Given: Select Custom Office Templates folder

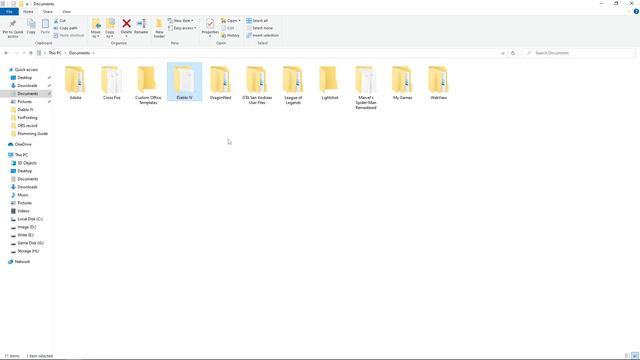Looking at the screenshot, I should coord(148,85).
